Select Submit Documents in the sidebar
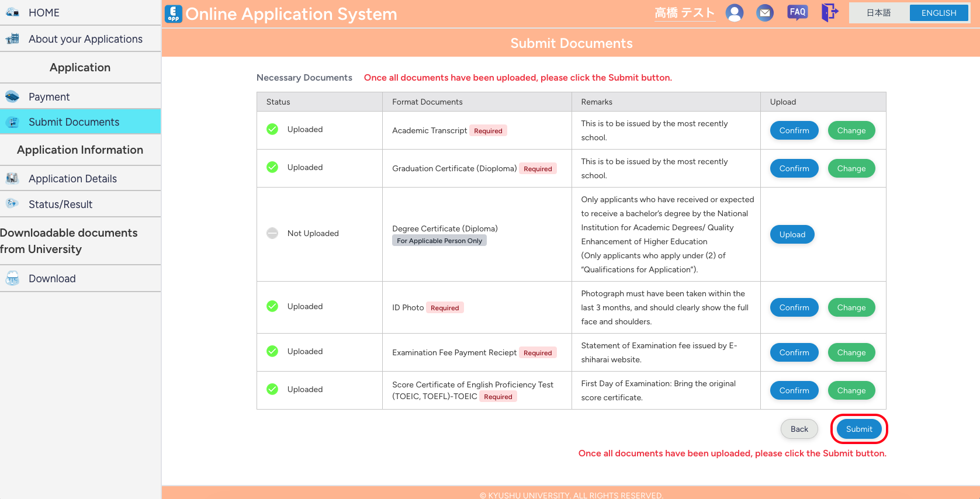The height and width of the screenshot is (499, 980). coord(74,122)
